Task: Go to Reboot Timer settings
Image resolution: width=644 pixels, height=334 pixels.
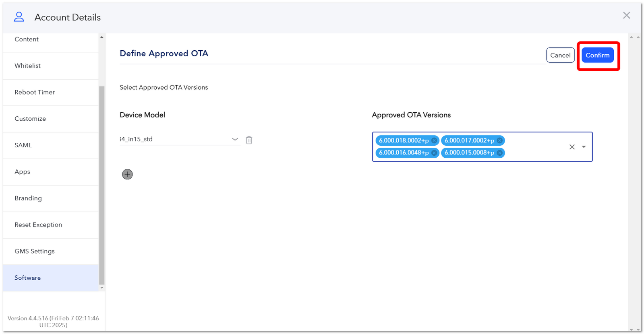Action: (50, 93)
